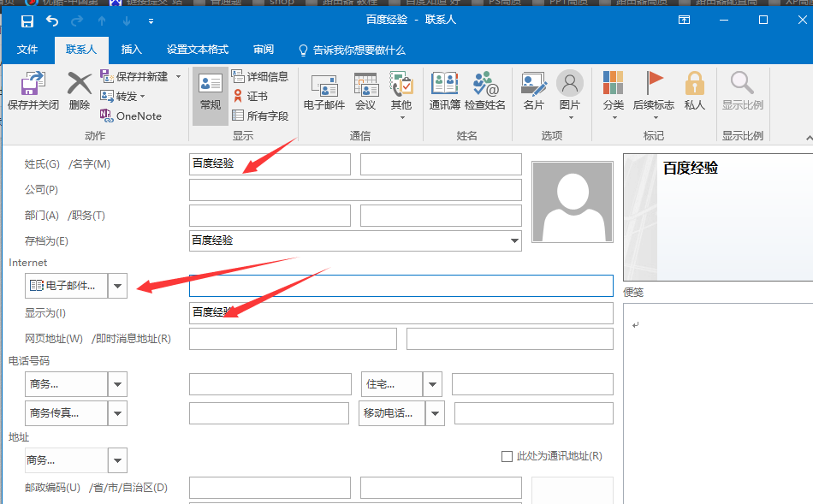This screenshot has height=504, width=813.
Task: Open the 审阅 tab
Action: point(264,50)
